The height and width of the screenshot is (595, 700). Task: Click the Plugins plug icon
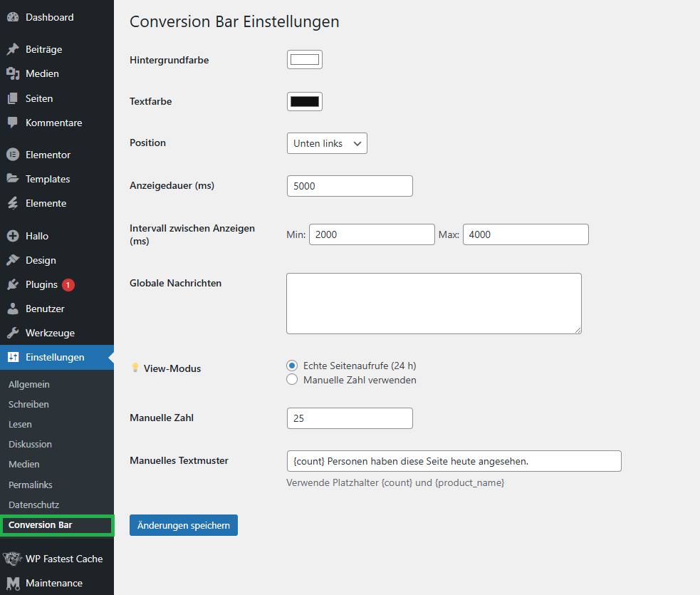click(x=12, y=285)
